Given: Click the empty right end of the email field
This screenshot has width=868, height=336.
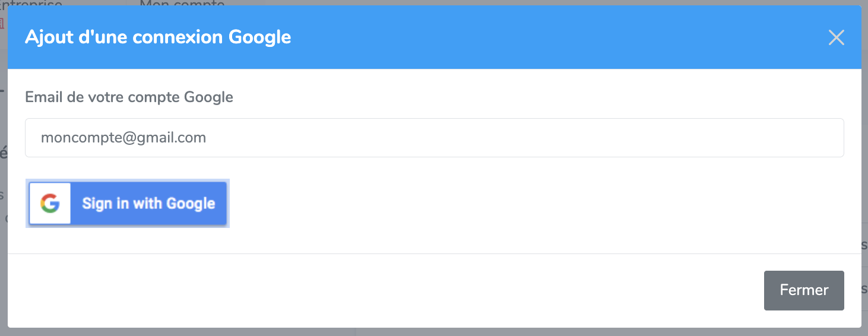Looking at the screenshot, I should tap(772, 138).
